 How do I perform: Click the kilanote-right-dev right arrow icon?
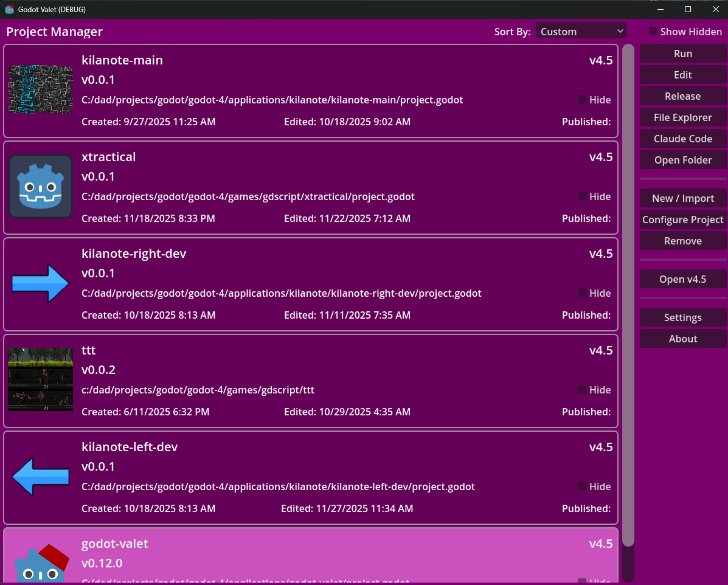[x=40, y=283]
